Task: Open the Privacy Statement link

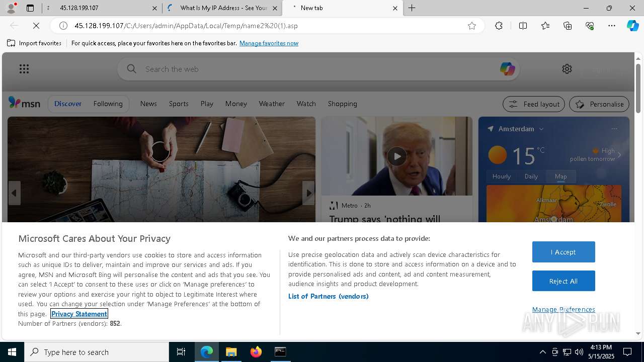Action: coord(79,314)
